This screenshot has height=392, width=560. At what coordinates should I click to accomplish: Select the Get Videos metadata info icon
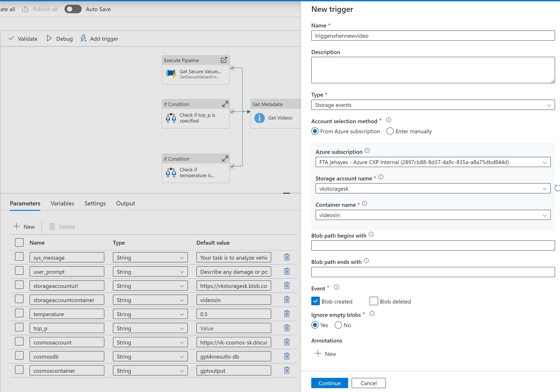[259, 118]
